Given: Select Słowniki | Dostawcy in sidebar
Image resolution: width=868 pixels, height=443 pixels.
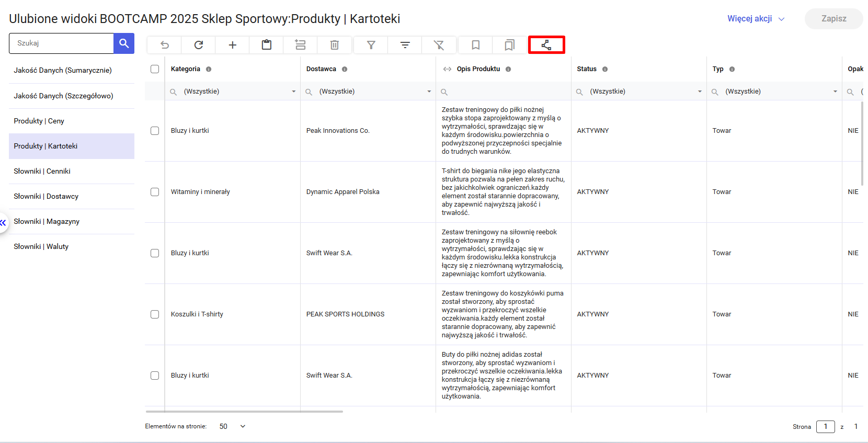Looking at the screenshot, I should tap(46, 196).
